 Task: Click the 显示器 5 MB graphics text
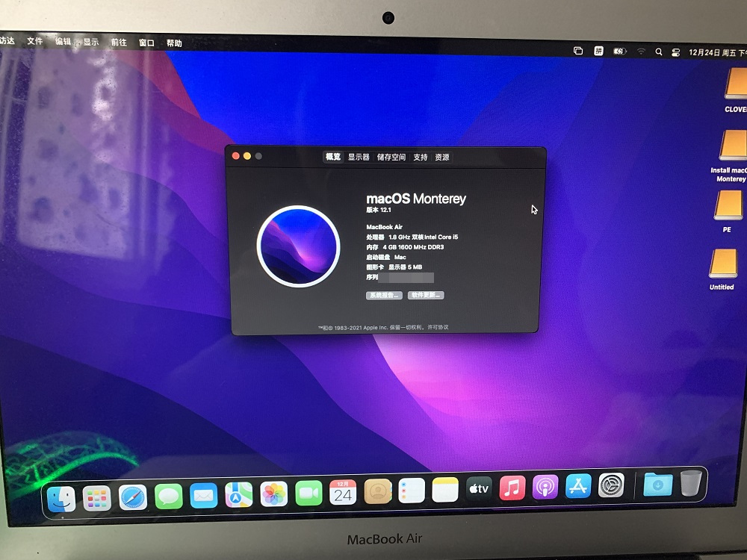[405, 267]
